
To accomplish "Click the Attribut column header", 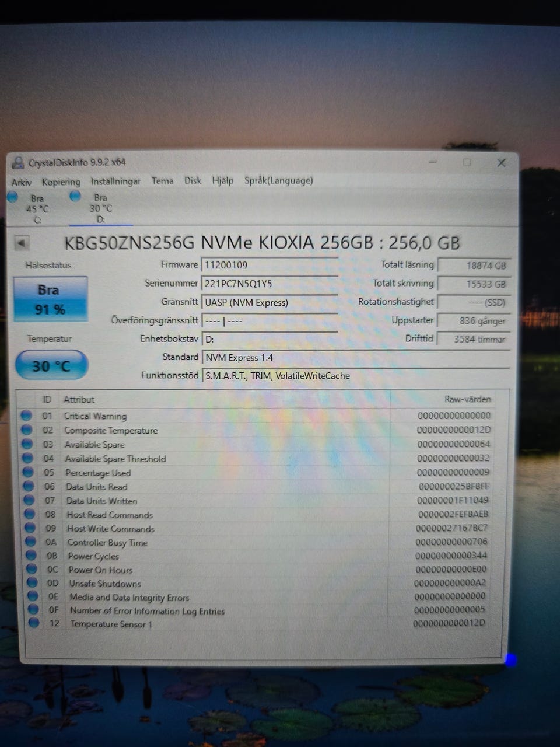I will pyautogui.click(x=79, y=400).
